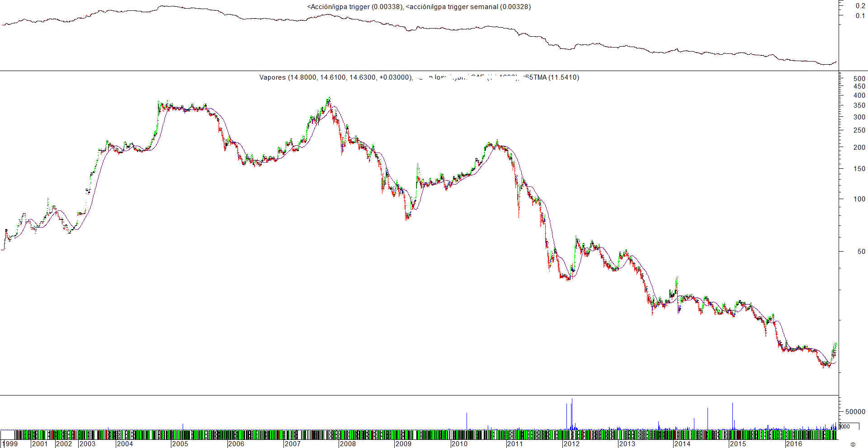Click the 2008 year label on the time axis

point(348,444)
